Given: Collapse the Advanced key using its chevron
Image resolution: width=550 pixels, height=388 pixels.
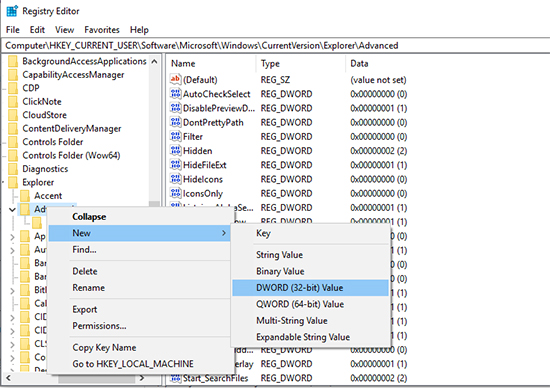Looking at the screenshot, I should 12,209.
